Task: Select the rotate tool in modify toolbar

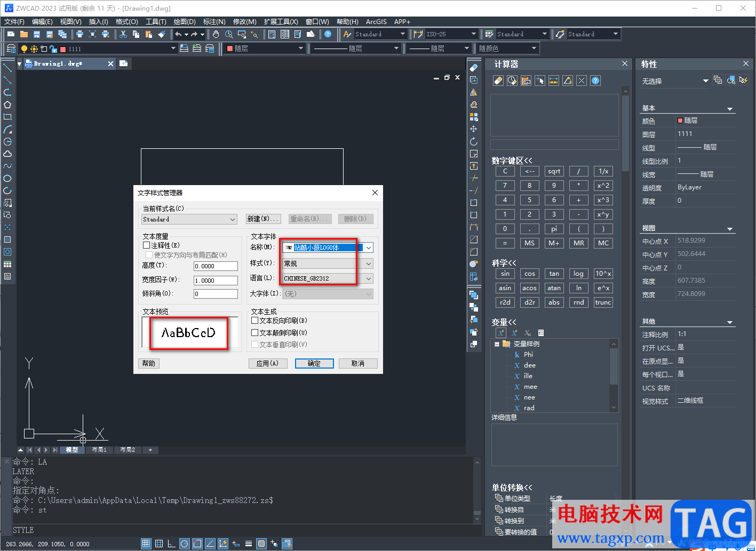Action: (x=473, y=141)
